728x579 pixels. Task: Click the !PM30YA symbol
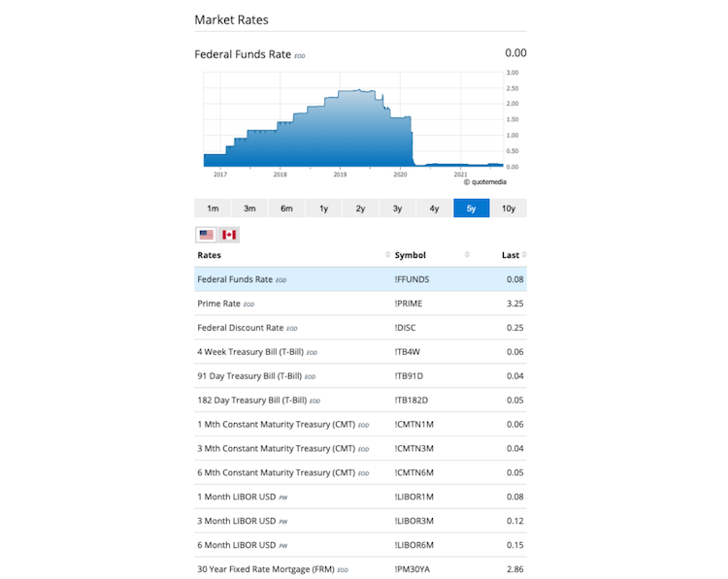(413, 568)
